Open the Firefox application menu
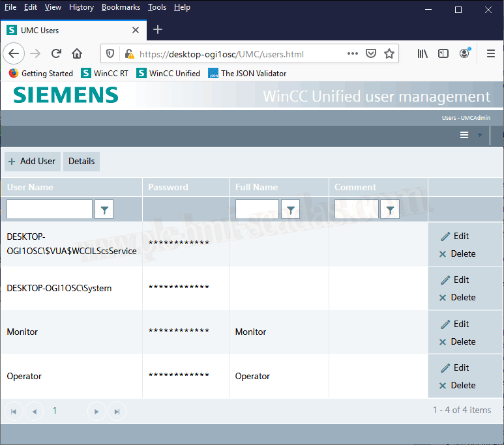 (491, 53)
